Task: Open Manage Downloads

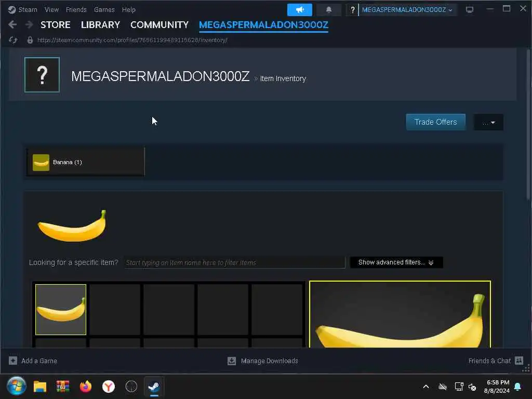Action: (x=270, y=361)
